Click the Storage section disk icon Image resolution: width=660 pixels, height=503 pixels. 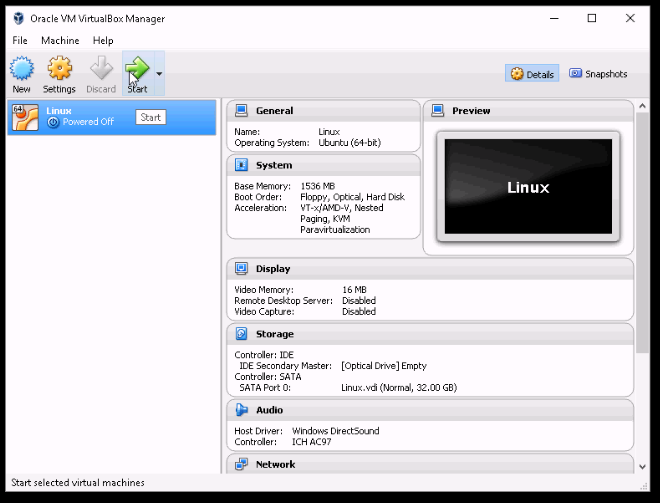pyautogui.click(x=241, y=334)
